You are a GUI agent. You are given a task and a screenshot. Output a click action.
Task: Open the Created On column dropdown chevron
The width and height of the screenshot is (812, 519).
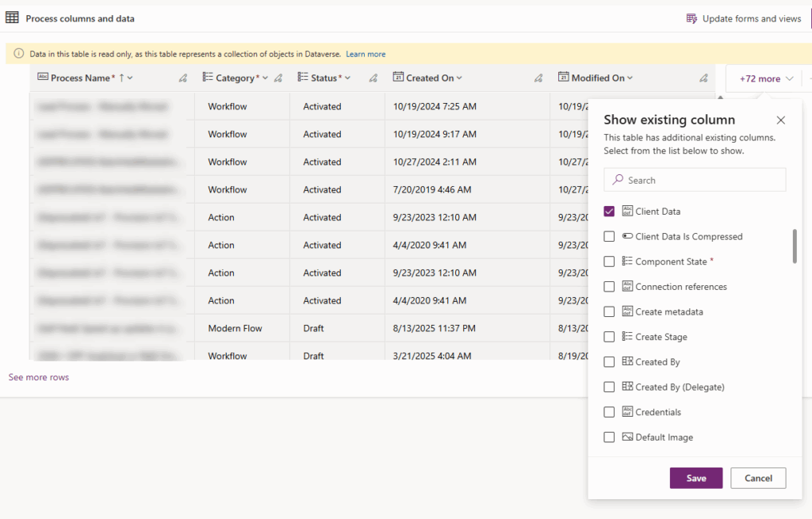[459, 78]
